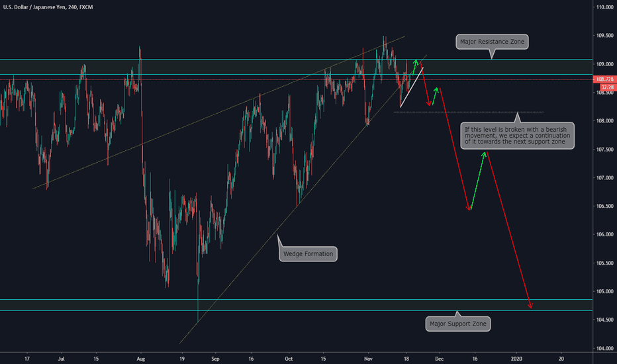617x364 pixels.
Task: Click the 106.500 level on price scale
Action: coord(604,206)
